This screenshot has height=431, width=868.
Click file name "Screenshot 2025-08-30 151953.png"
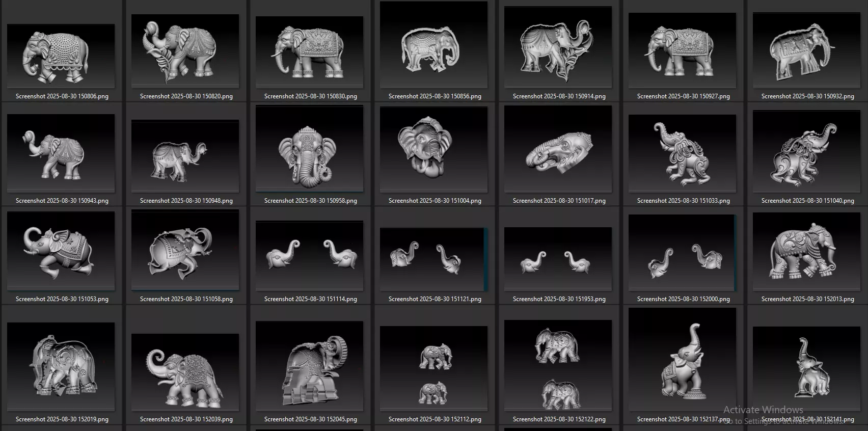point(559,299)
